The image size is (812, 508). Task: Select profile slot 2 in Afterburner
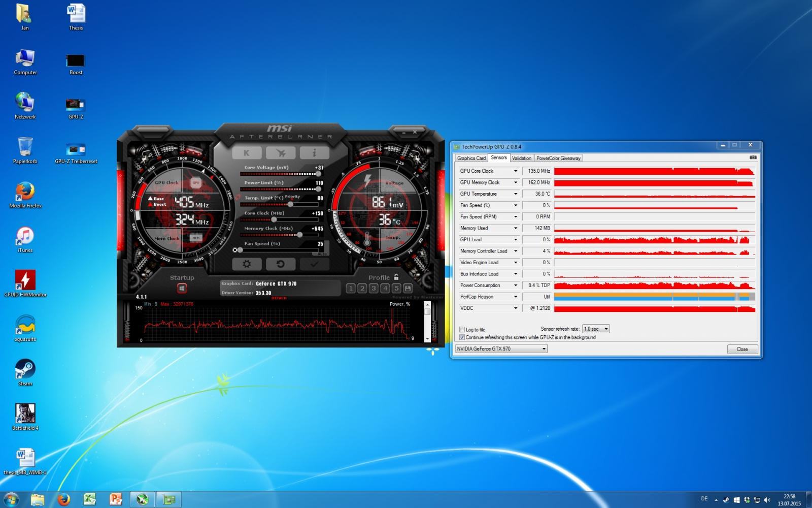point(362,289)
